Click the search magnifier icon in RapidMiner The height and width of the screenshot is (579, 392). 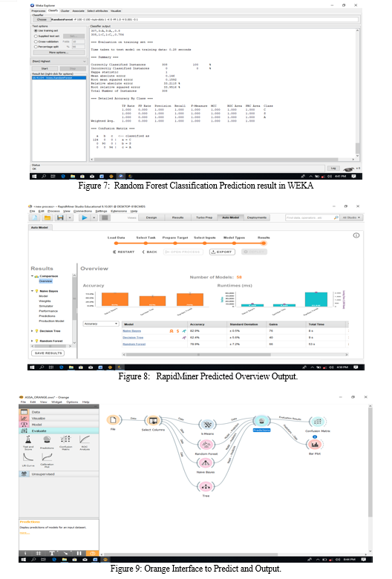[x=336, y=217]
